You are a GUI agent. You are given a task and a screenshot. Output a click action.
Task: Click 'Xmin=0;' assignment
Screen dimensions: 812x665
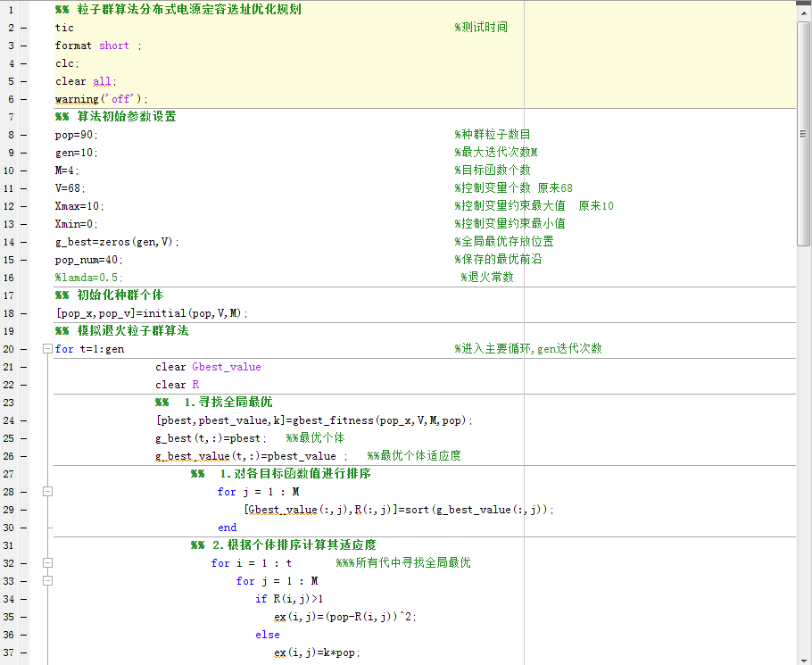point(76,224)
